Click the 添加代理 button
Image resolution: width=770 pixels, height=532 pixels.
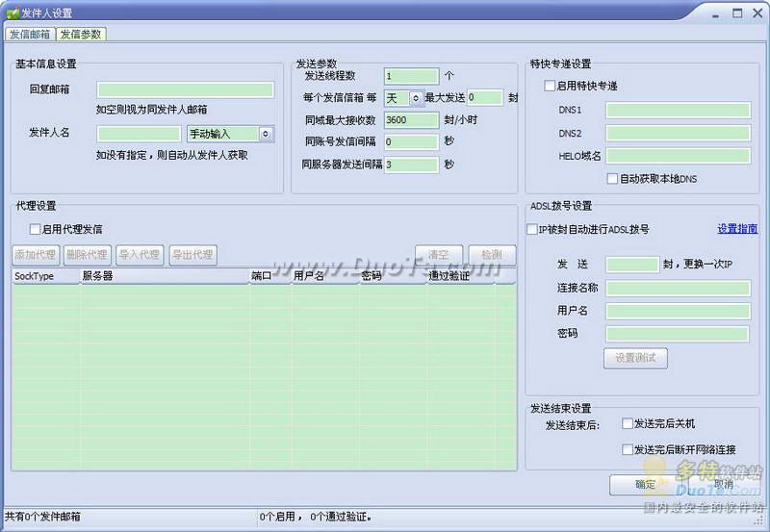pos(35,255)
